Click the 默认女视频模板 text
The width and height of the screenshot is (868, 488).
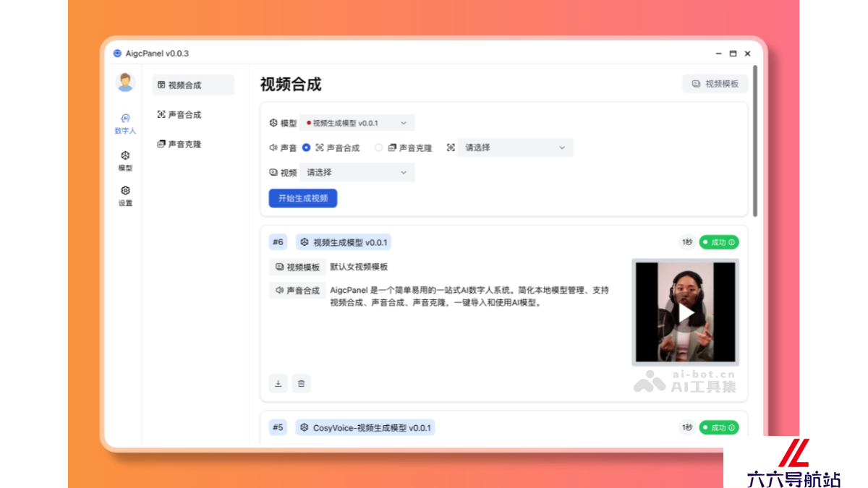coord(359,267)
